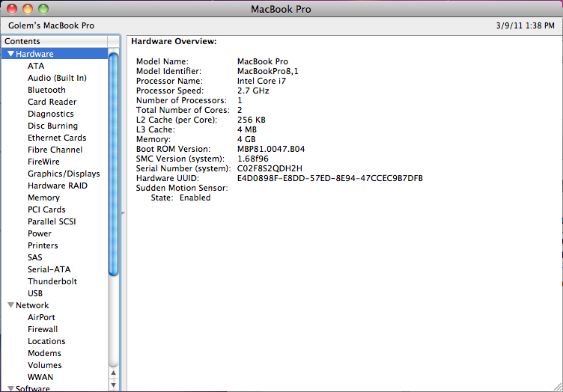Click the SMC Version 1.68f96

253,159
